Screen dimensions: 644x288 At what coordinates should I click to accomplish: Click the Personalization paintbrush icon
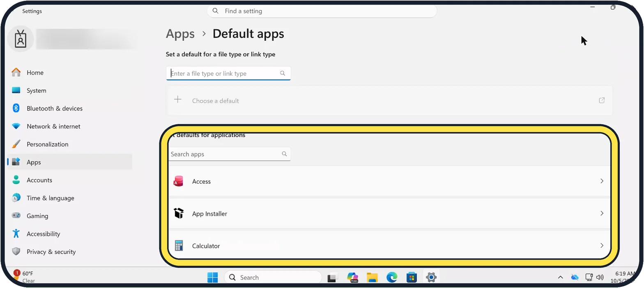pyautogui.click(x=16, y=144)
